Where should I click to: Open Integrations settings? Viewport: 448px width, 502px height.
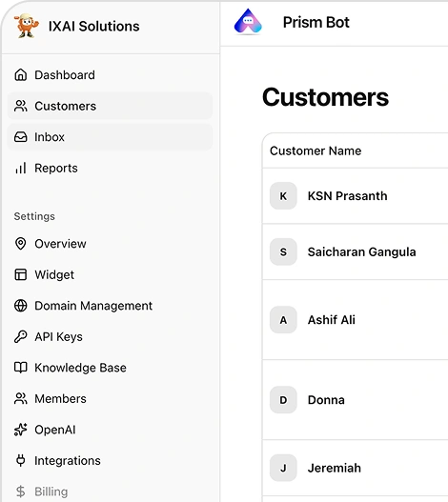[x=110, y=460]
